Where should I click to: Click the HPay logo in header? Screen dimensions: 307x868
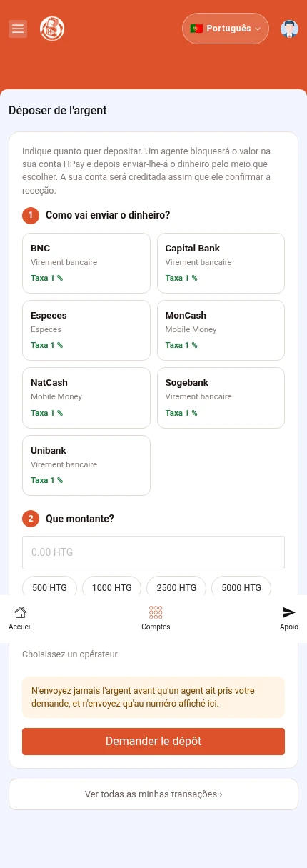point(52,29)
